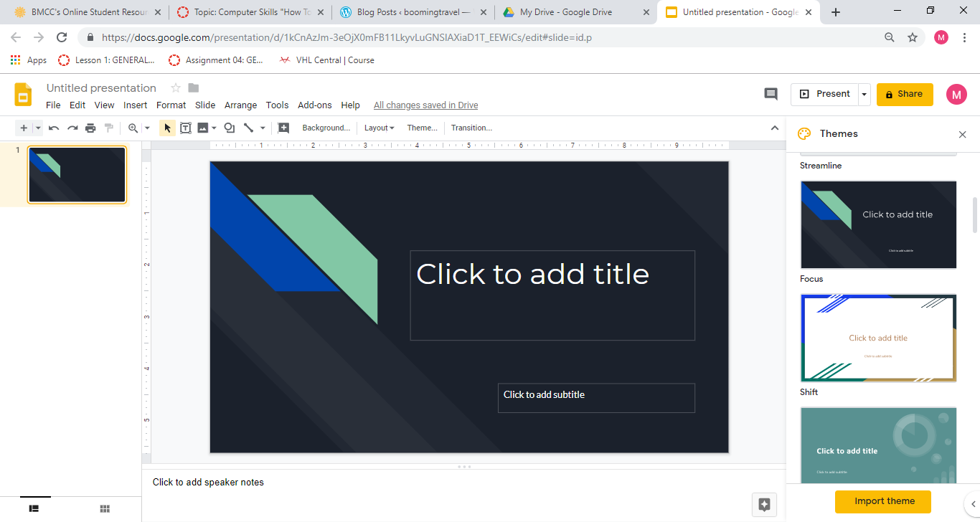Click the yellow Share button
The image size is (980, 522).
point(904,94)
